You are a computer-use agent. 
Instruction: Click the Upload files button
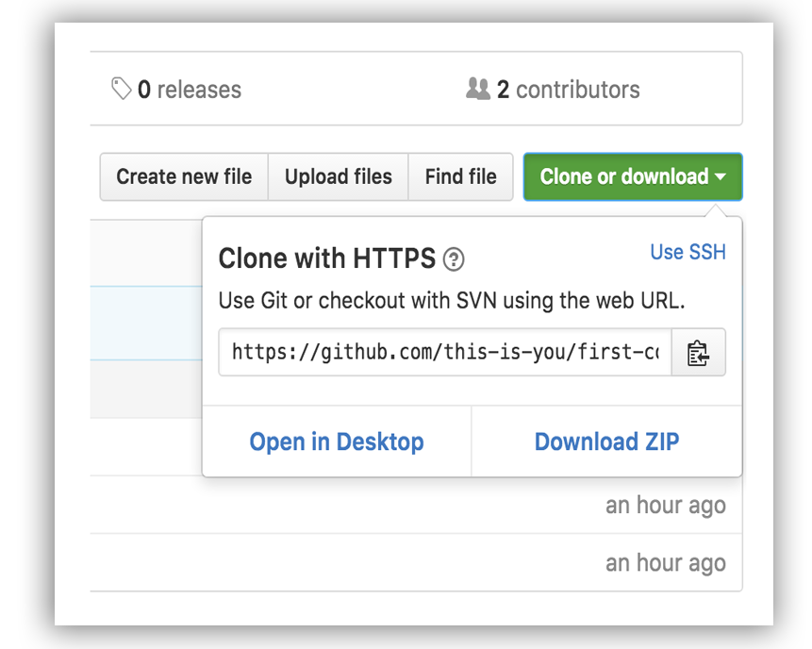338,176
